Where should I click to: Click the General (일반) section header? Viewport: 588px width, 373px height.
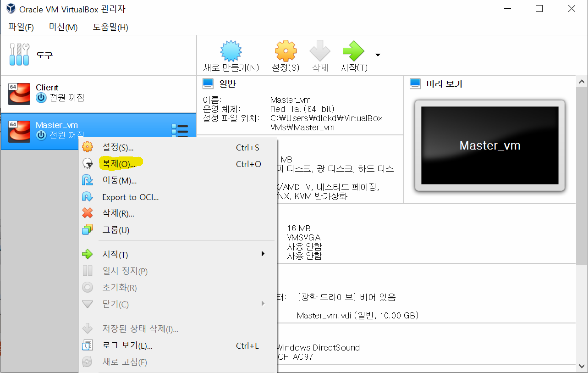228,84
